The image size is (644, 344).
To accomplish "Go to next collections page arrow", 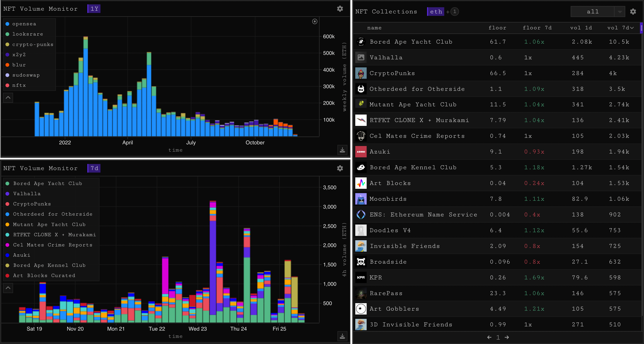I will pos(507,337).
